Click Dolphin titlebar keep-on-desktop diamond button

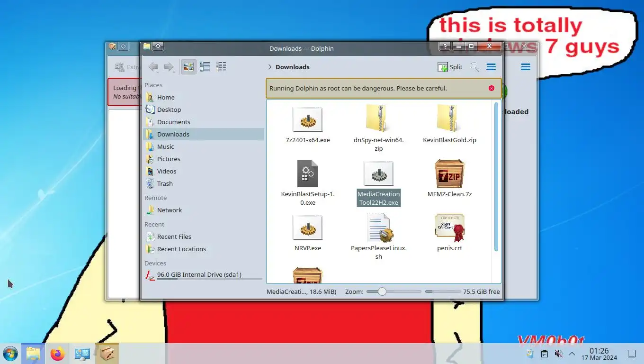click(158, 46)
